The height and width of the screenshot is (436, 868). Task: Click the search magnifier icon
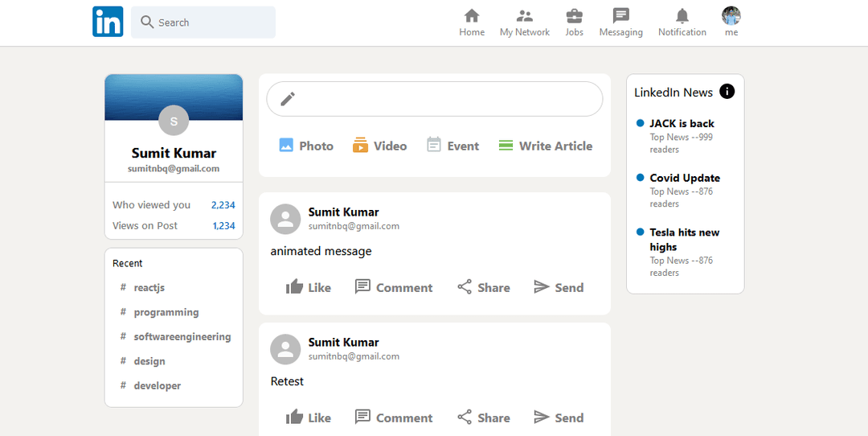coord(147,23)
